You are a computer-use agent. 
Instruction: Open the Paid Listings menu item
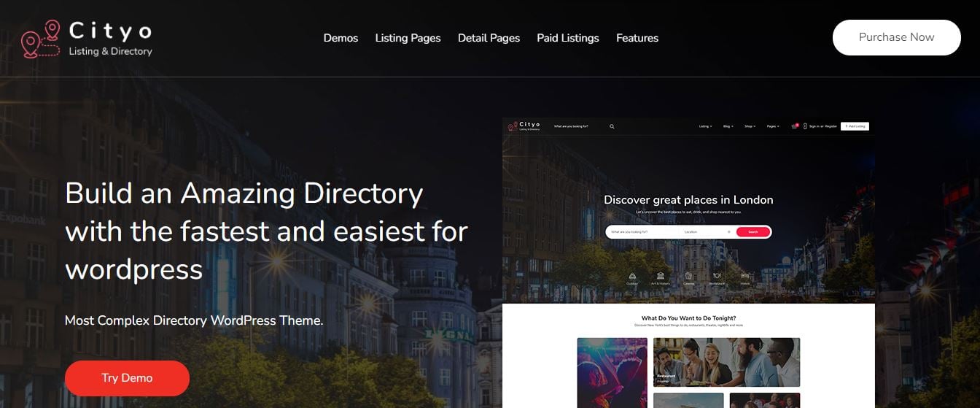point(567,38)
